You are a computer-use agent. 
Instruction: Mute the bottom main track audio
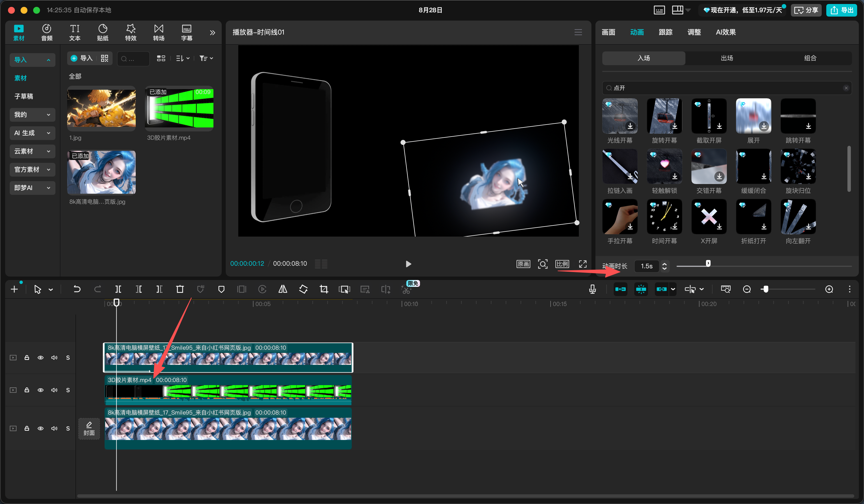pyautogui.click(x=54, y=428)
